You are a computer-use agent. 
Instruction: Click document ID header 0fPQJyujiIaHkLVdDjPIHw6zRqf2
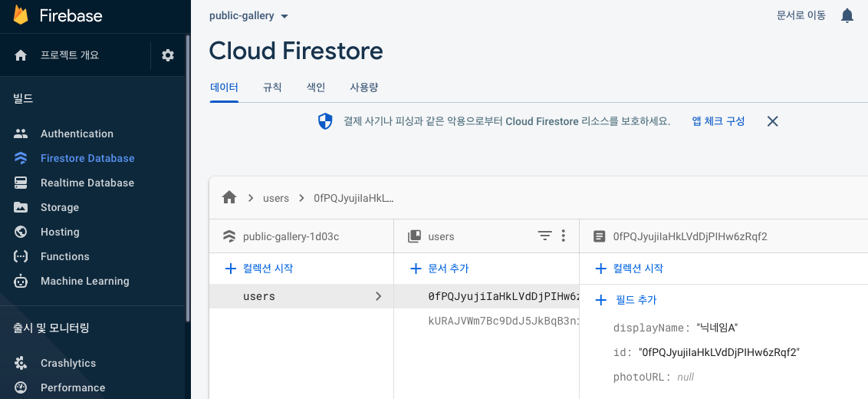[690, 236]
